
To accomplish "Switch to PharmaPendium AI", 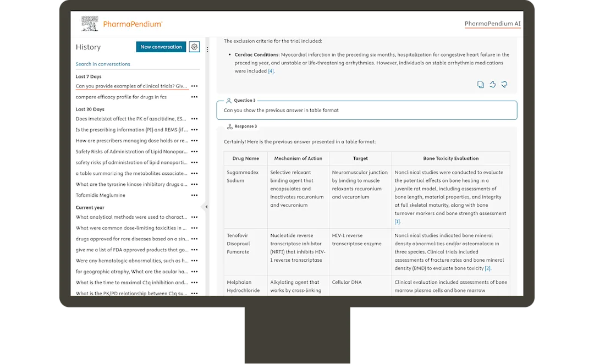I will coord(493,24).
